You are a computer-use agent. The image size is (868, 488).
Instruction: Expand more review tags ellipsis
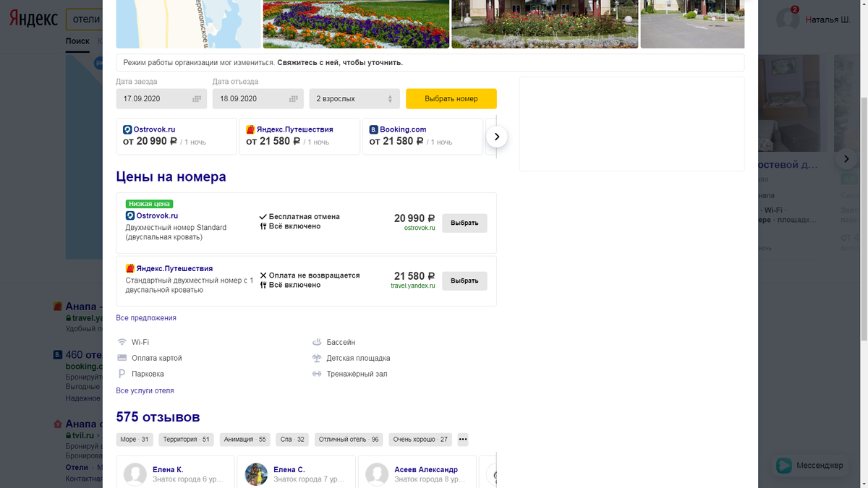tap(463, 440)
